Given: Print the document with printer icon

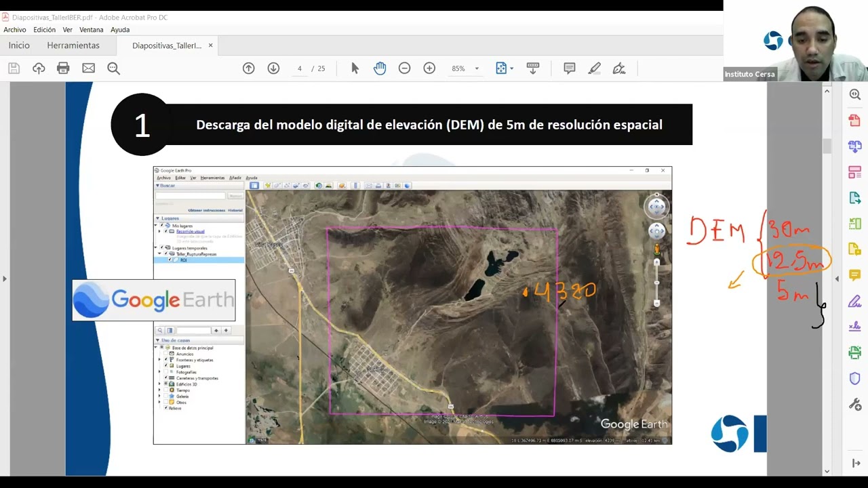Looking at the screenshot, I should (63, 68).
